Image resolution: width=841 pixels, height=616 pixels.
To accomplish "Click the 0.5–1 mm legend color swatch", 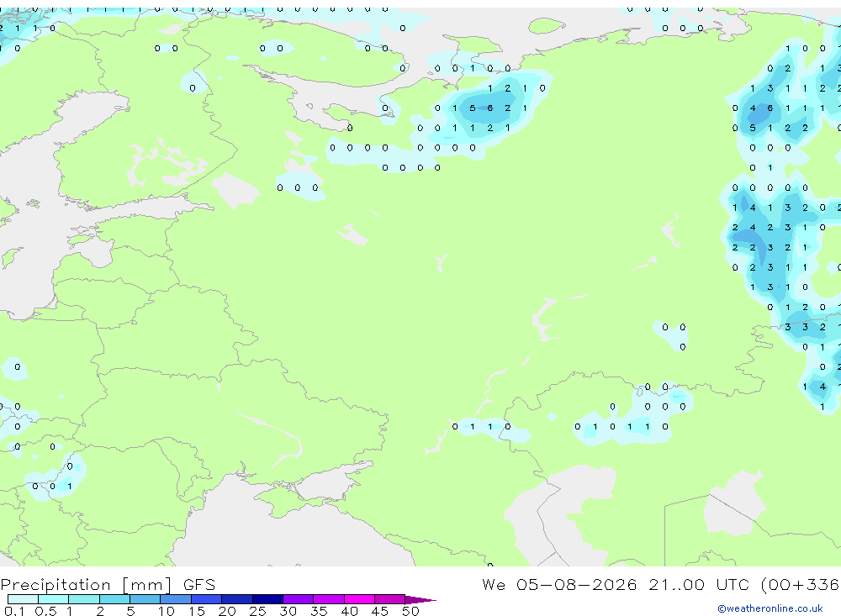I will (x=53, y=599).
